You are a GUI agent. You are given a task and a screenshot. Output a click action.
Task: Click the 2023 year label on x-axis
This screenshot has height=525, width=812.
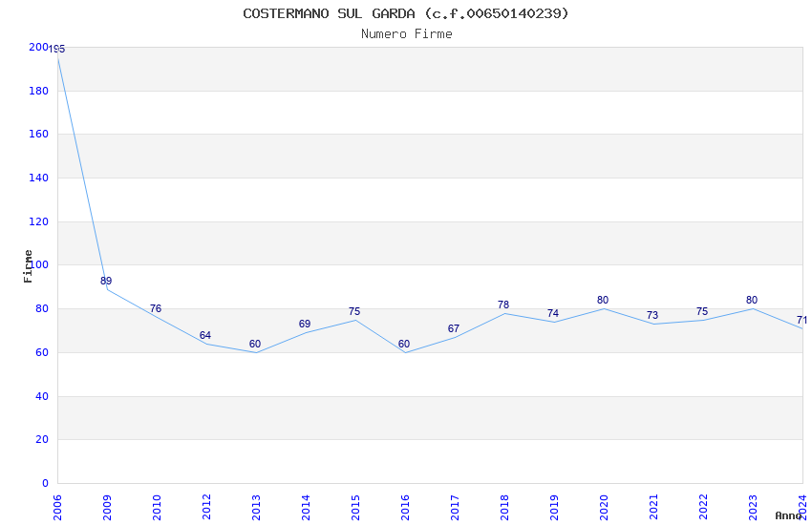point(753,508)
